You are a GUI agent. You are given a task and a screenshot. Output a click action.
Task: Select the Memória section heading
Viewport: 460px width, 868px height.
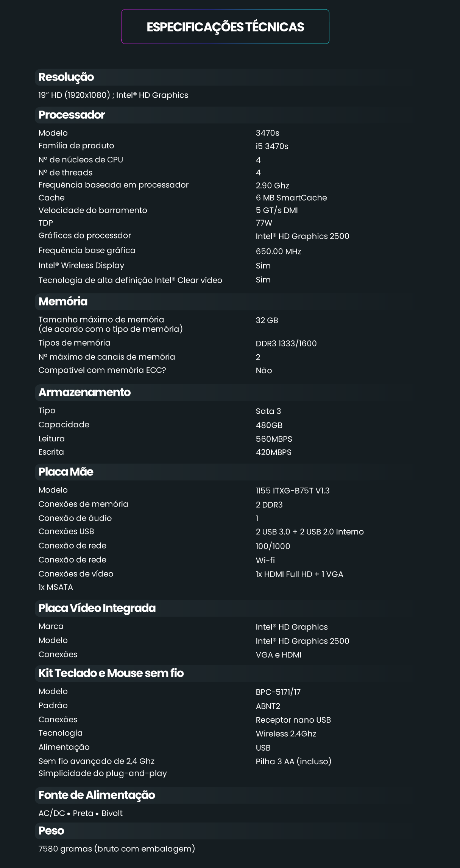point(63,301)
